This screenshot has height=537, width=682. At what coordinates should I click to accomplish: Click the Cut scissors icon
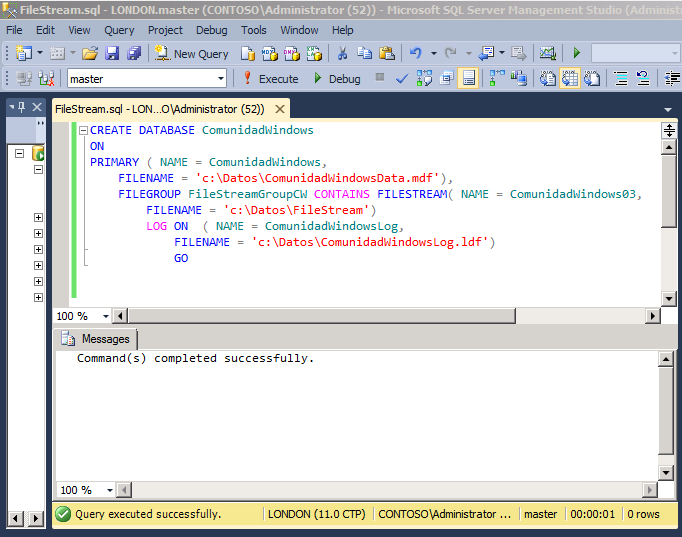tap(342, 53)
